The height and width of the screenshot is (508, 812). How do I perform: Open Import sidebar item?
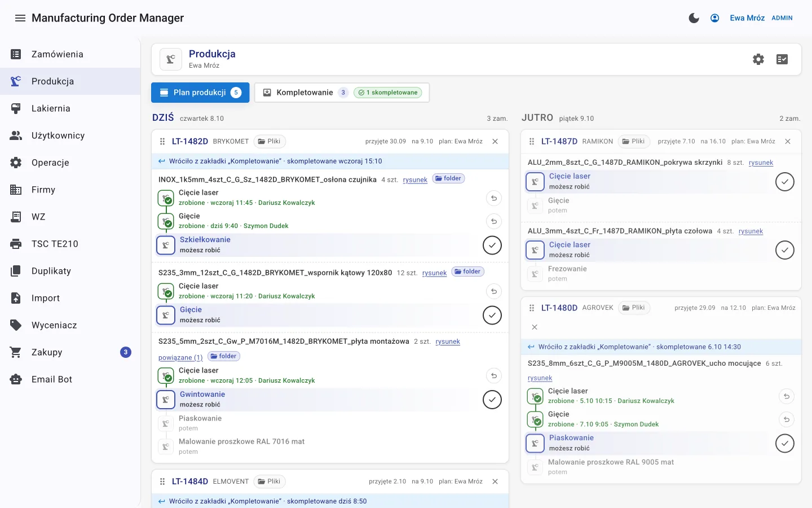pos(70,298)
